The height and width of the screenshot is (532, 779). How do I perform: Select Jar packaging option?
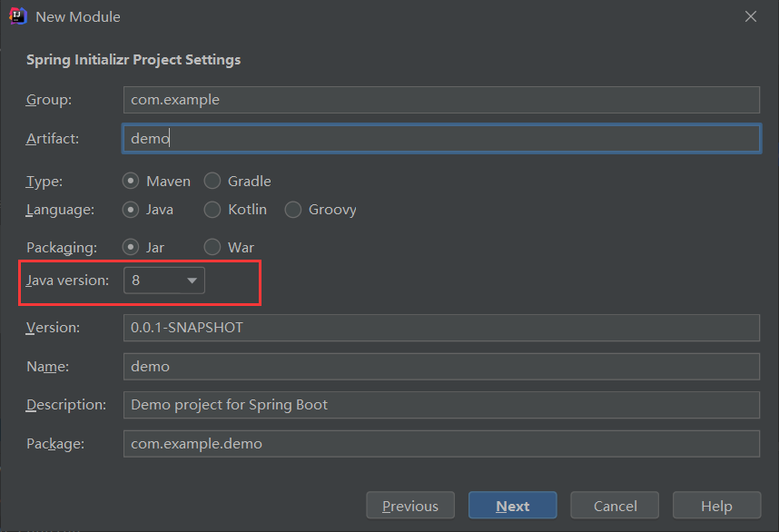(x=131, y=247)
